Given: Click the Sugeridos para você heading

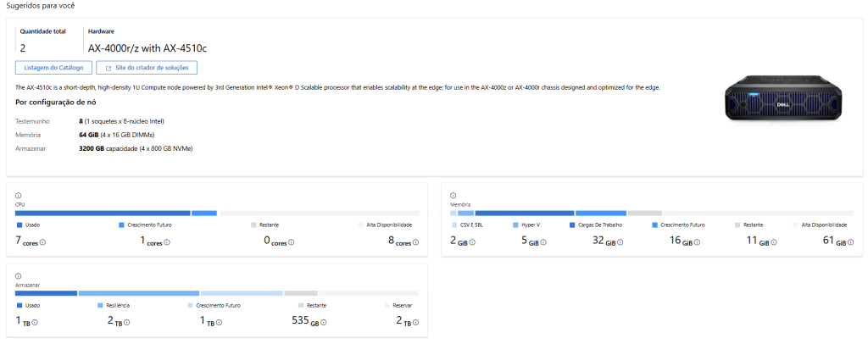Looking at the screenshot, I should pos(40,6).
